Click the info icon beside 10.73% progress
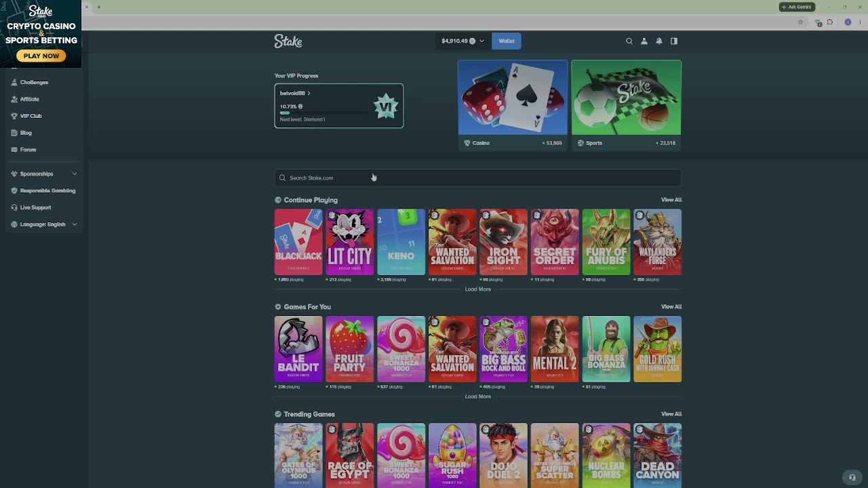The height and width of the screenshot is (488, 868). pyautogui.click(x=300, y=106)
